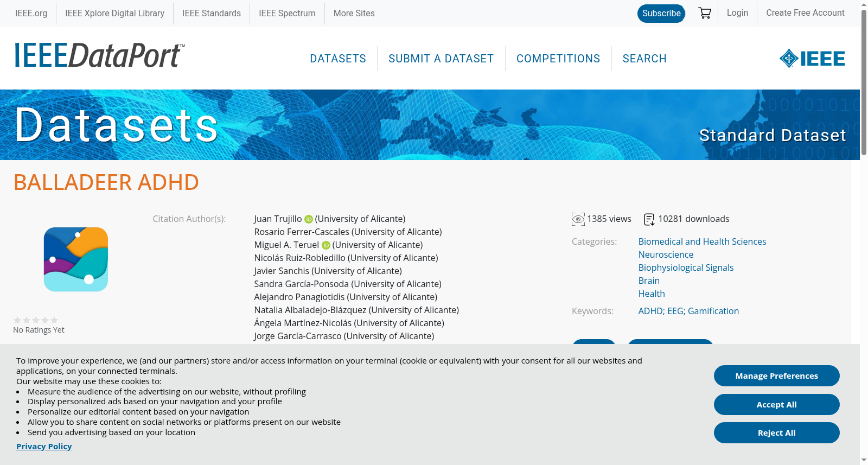Click the BALLADEER ADHD dataset thumbnail
Screen dimensions: 868x465
tap(76, 259)
